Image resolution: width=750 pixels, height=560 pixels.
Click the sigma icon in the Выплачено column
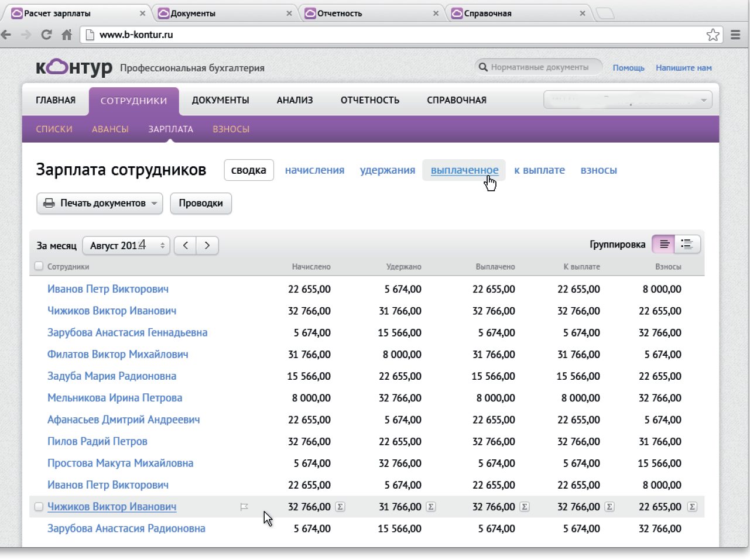[x=525, y=507]
